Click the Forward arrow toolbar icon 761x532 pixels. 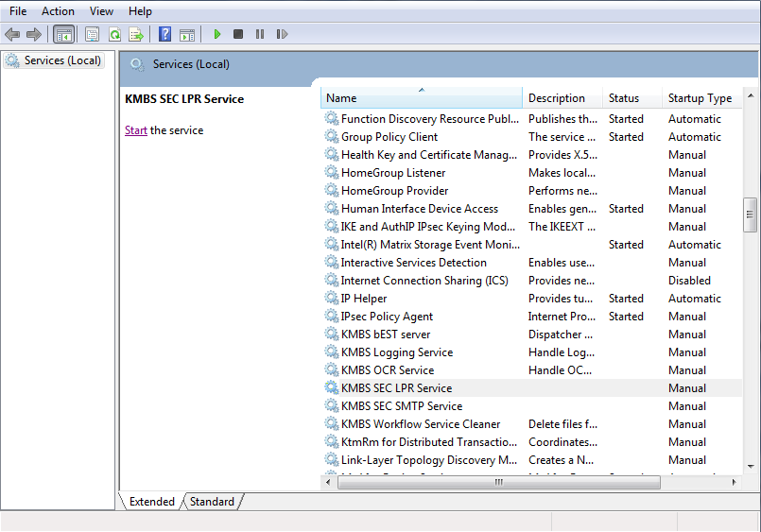point(33,34)
